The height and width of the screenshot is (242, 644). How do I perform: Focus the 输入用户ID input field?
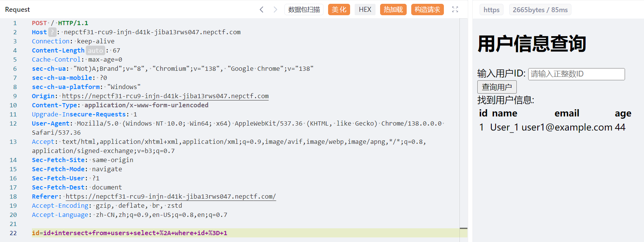(576, 74)
